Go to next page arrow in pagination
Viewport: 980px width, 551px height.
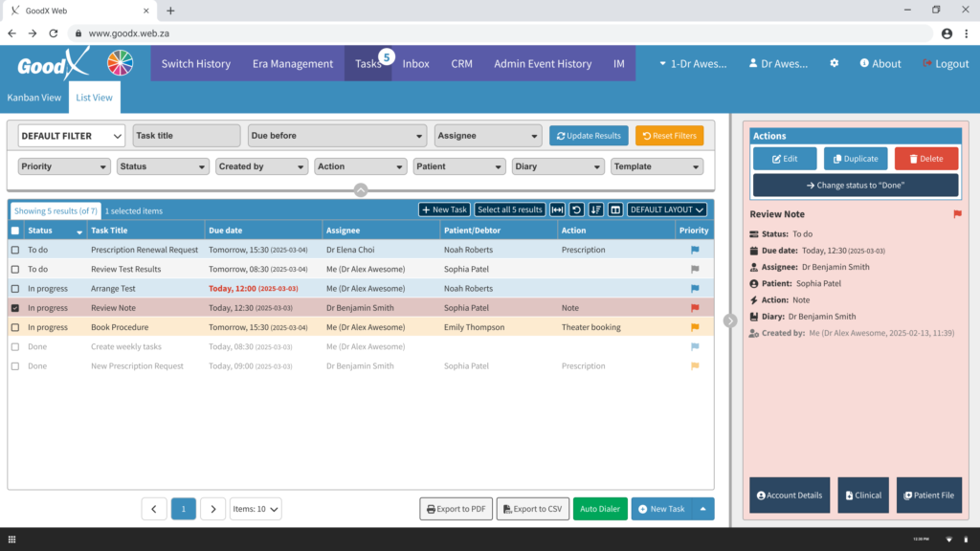[213, 509]
